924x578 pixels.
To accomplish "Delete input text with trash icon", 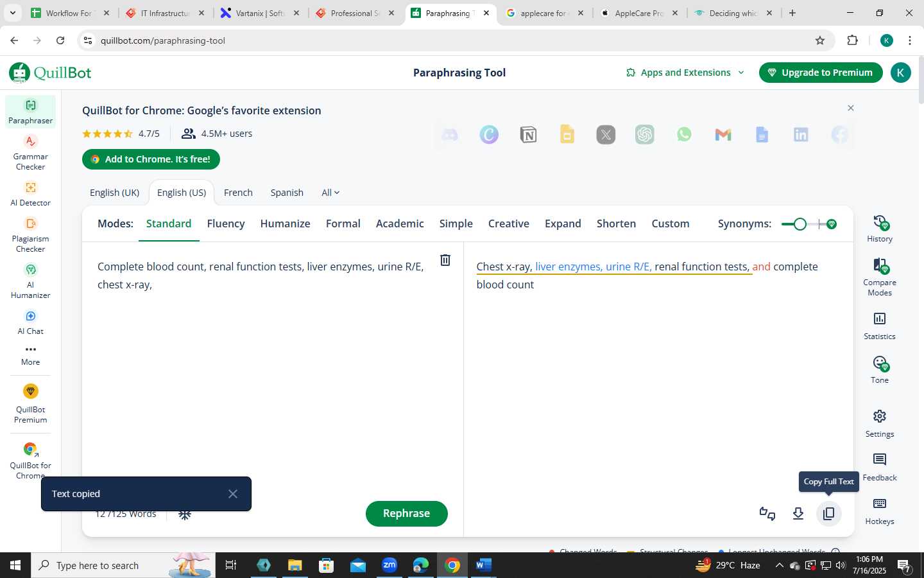I will coord(445,260).
